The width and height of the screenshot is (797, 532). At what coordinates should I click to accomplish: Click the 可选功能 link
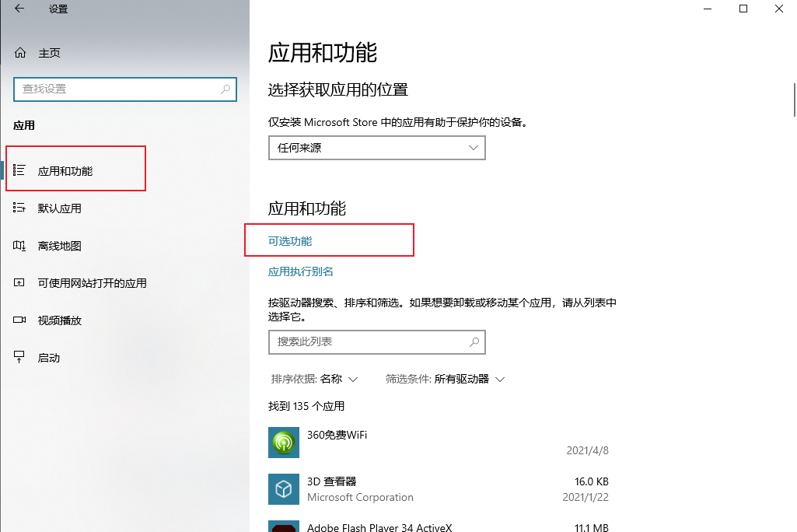pos(290,241)
